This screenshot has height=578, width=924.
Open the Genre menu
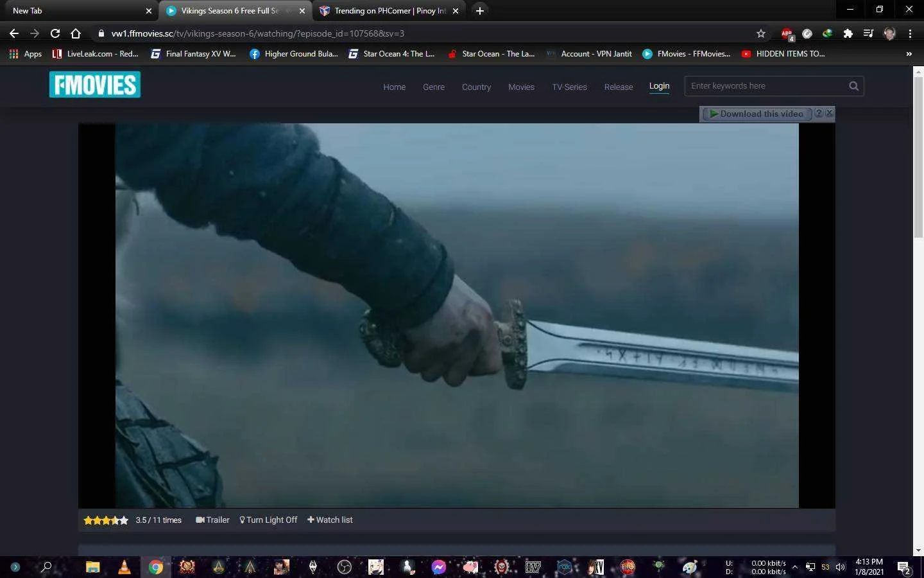click(434, 87)
